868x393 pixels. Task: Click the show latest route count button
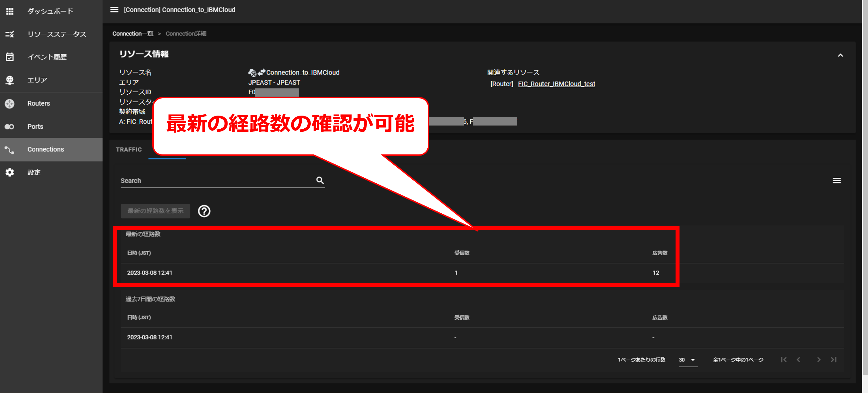click(x=155, y=211)
